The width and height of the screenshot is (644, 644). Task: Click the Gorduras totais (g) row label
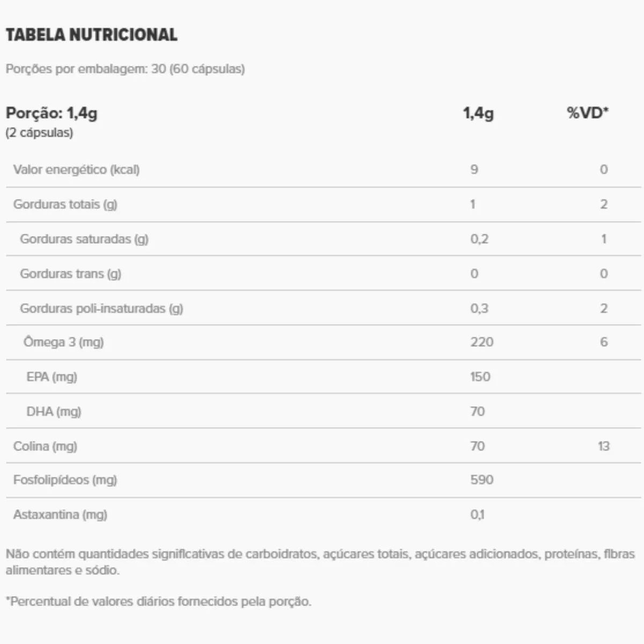point(65,204)
